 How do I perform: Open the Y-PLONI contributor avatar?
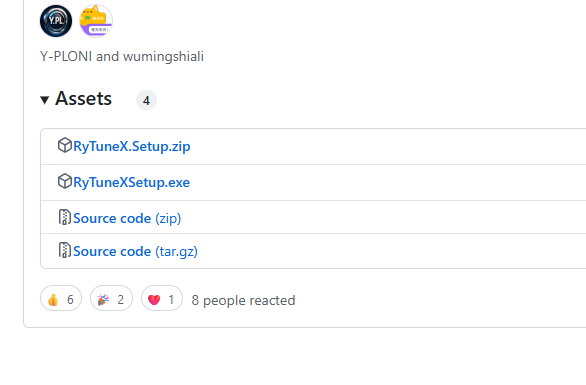pos(56,21)
